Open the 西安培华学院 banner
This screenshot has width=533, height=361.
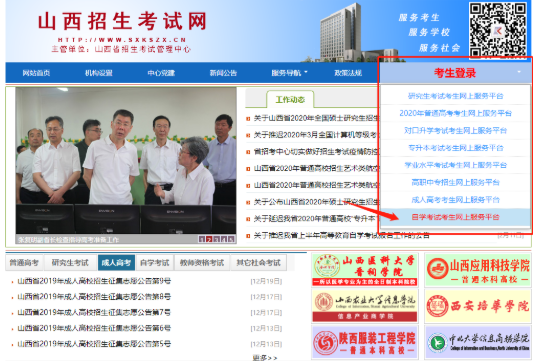pos(478,306)
